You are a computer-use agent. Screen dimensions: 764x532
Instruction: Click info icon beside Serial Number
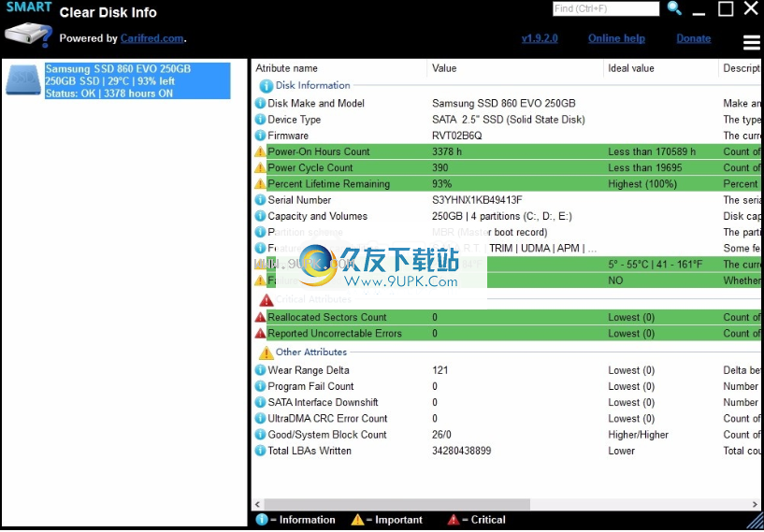(x=261, y=200)
